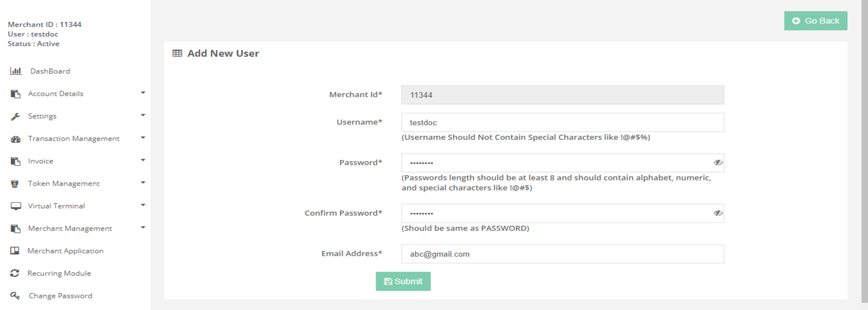
Task: Click the Recurring Module refresh icon
Action: pyautogui.click(x=15, y=273)
